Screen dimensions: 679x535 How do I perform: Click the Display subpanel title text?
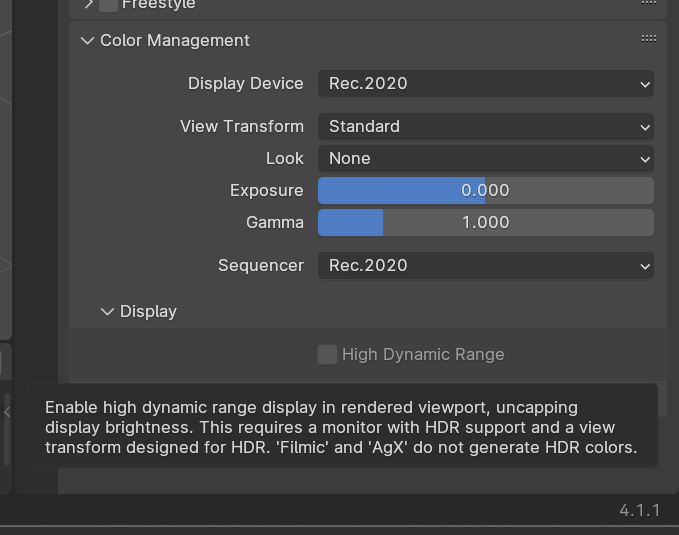[x=148, y=312]
